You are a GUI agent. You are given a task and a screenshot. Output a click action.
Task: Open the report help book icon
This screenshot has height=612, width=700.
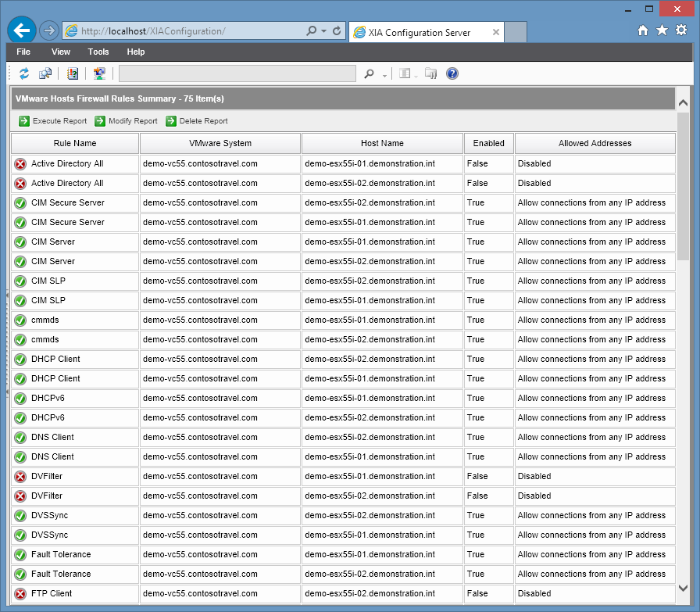[x=71, y=73]
